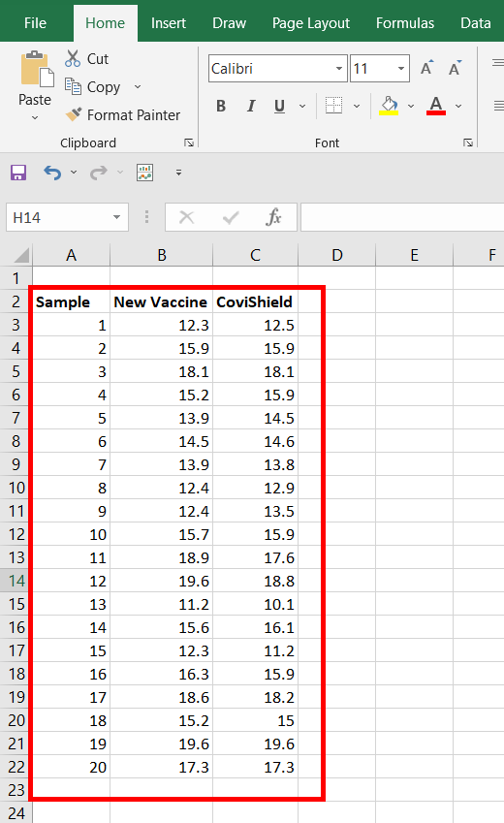Select the Sample header cell

[72, 301]
